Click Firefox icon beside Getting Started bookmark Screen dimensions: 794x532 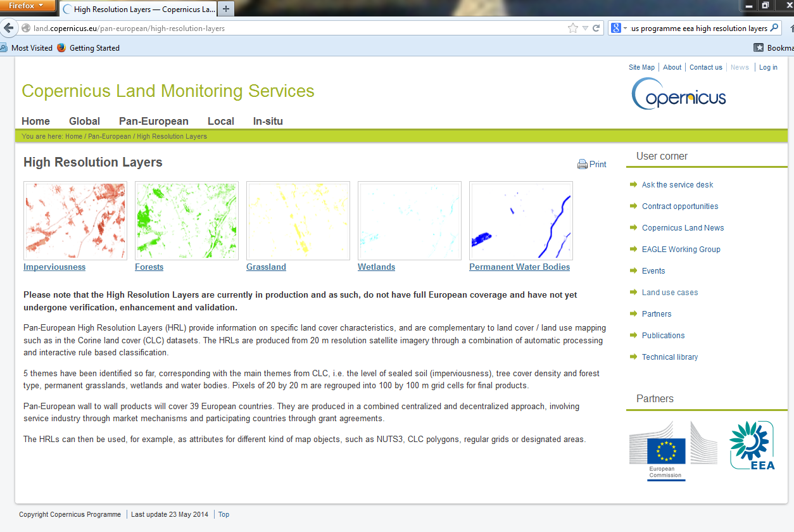[x=61, y=47]
